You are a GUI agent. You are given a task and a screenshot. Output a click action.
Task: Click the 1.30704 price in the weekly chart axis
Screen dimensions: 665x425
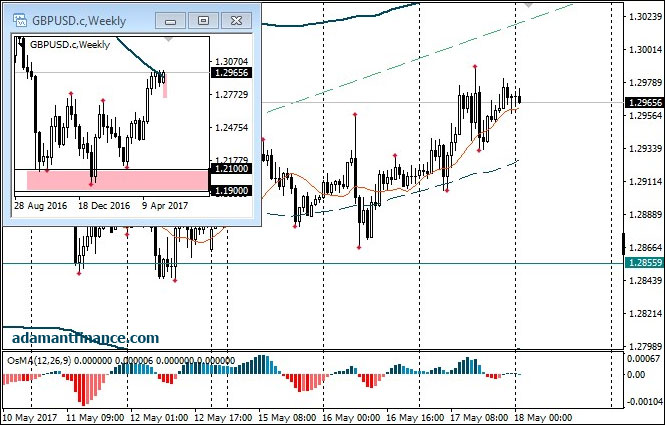(x=232, y=62)
